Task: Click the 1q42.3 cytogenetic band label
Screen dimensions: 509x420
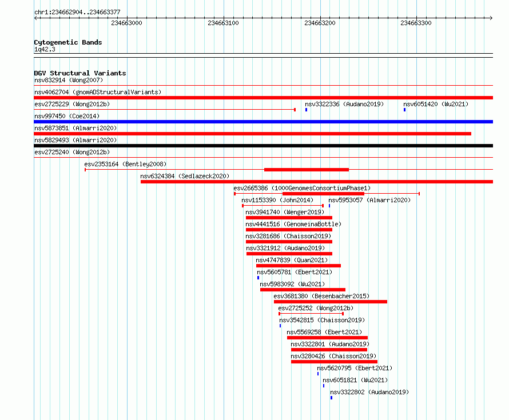Action: point(45,49)
